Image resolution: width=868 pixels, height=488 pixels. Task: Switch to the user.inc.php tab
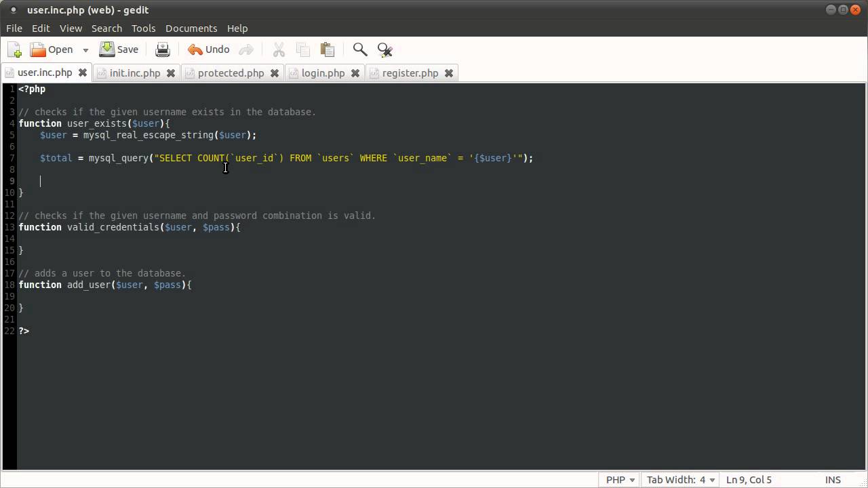click(45, 73)
